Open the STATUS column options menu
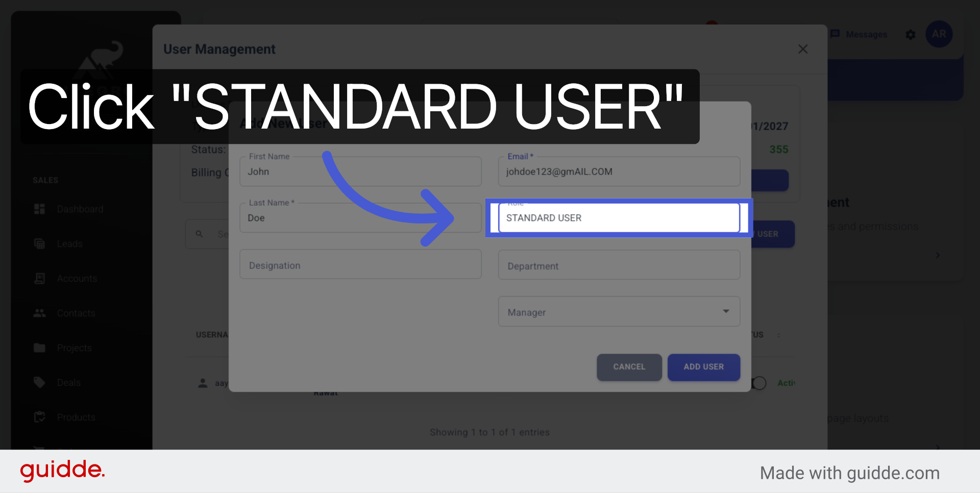Screen dimensions: 980x493 tap(779, 335)
